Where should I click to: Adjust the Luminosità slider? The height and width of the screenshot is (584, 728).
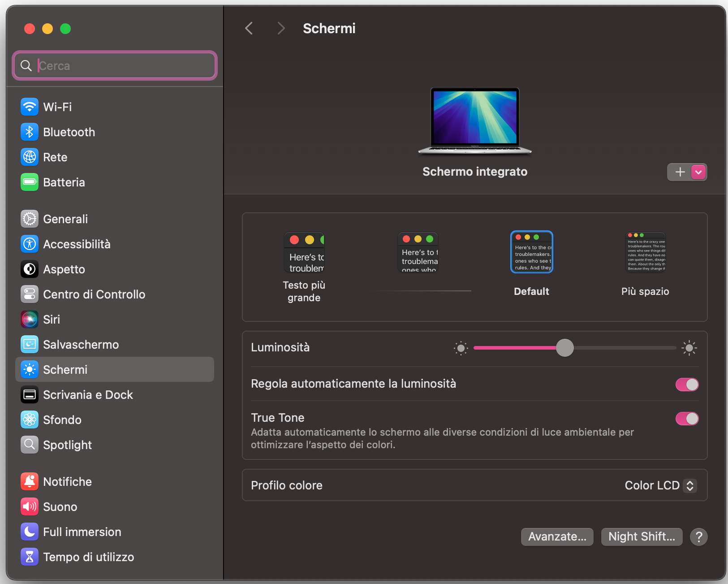pos(564,348)
